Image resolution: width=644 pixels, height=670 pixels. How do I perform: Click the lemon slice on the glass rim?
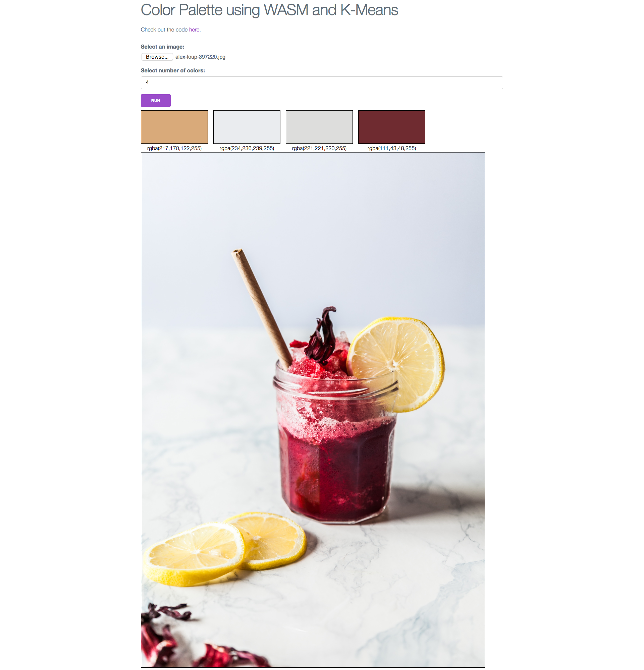[x=396, y=364]
